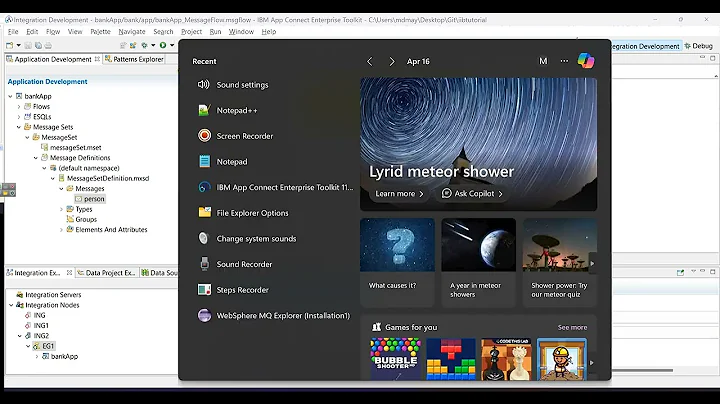
Task: Click the Print icon in the toolkit toolbar
Action: (x=48, y=45)
